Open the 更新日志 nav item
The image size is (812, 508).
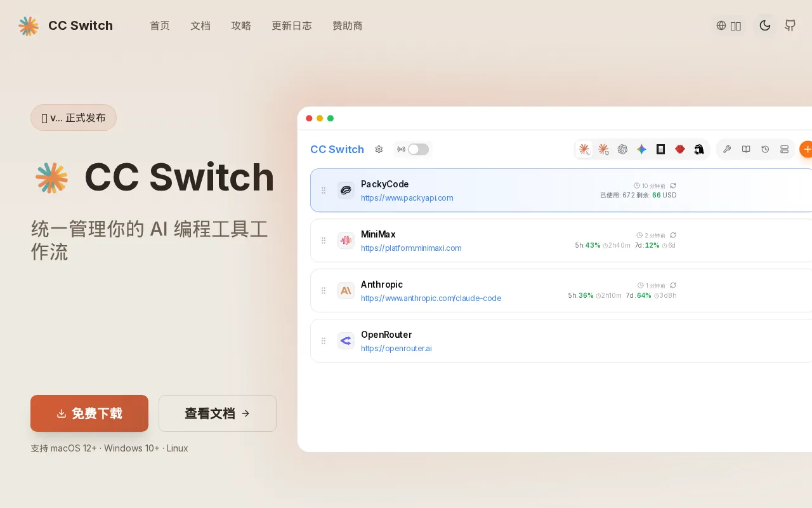pyautogui.click(x=292, y=26)
